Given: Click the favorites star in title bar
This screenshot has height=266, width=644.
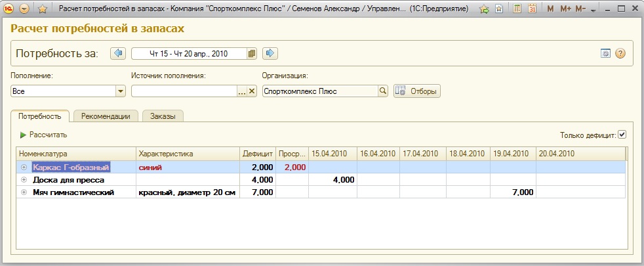Looking at the screenshot, I should pos(42,9).
